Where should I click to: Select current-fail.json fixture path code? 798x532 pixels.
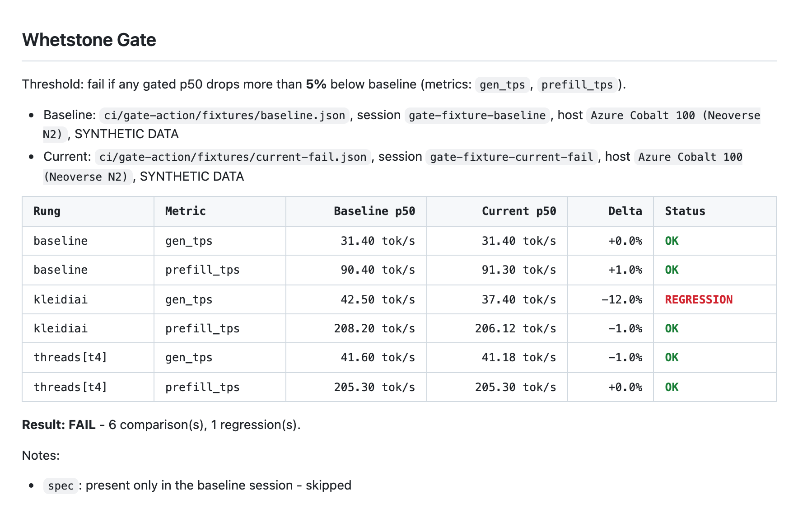click(x=233, y=157)
